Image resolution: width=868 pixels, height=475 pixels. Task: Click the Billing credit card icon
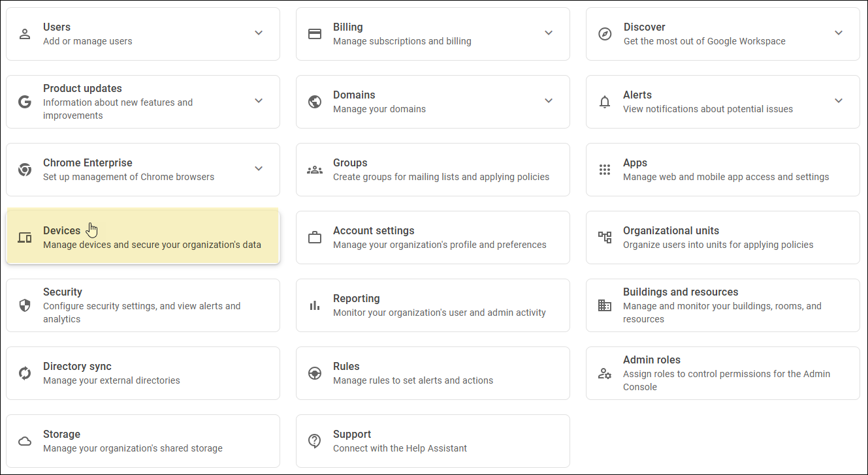pyautogui.click(x=315, y=34)
